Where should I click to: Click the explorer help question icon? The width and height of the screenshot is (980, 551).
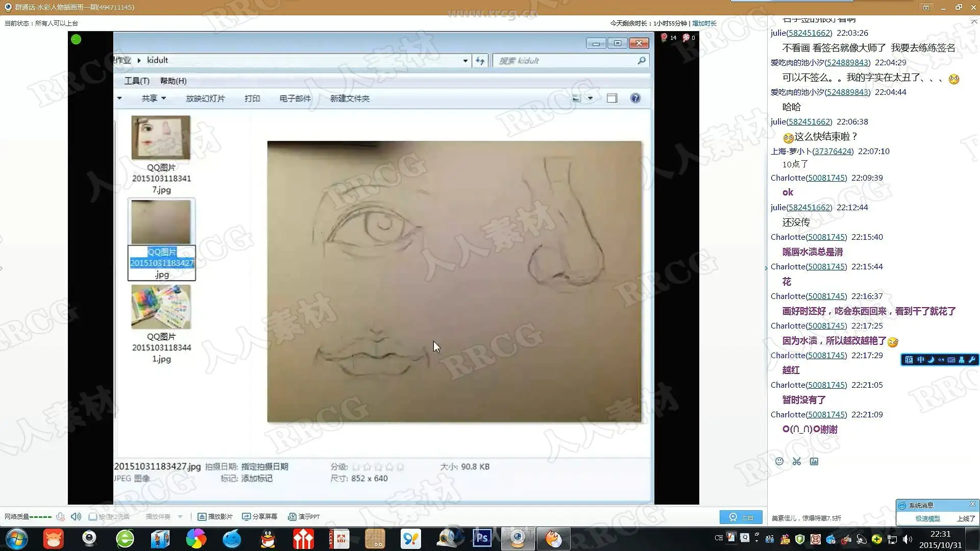point(635,98)
